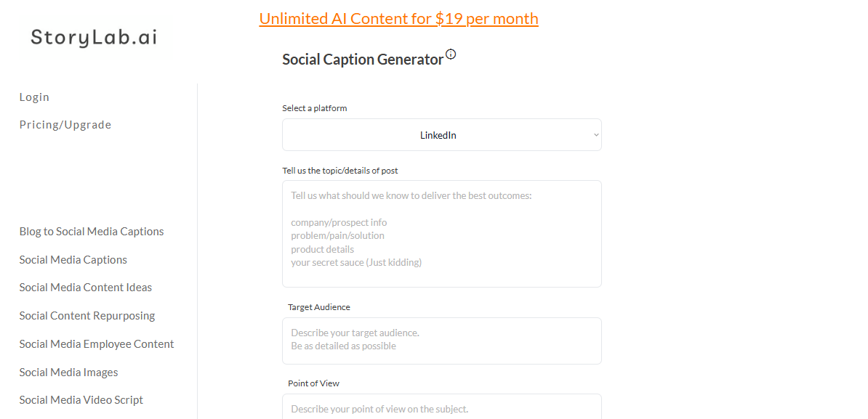This screenshot has height=419, width=868.
Task: Click the StoryLab.ai logo
Action: click(x=94, y=38)
